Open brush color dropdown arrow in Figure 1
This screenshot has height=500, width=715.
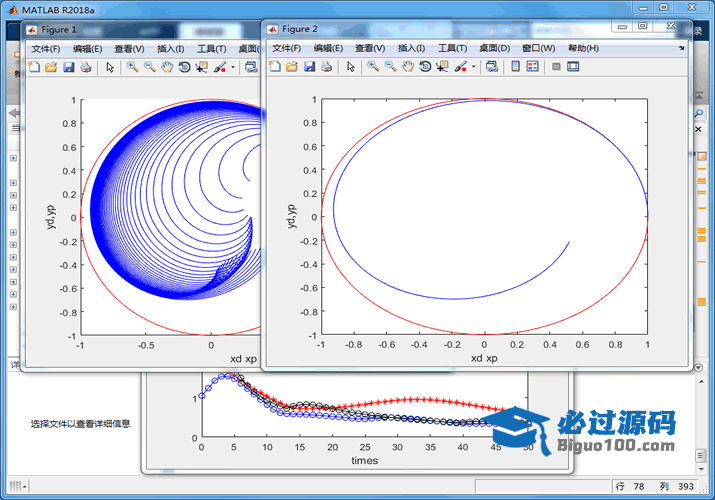(233, 67)
